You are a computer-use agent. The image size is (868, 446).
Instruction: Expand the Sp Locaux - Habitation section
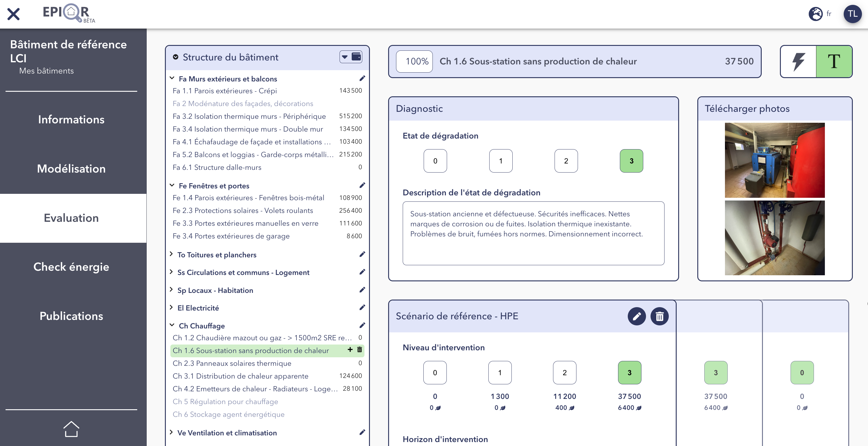[x=171, y=290]
